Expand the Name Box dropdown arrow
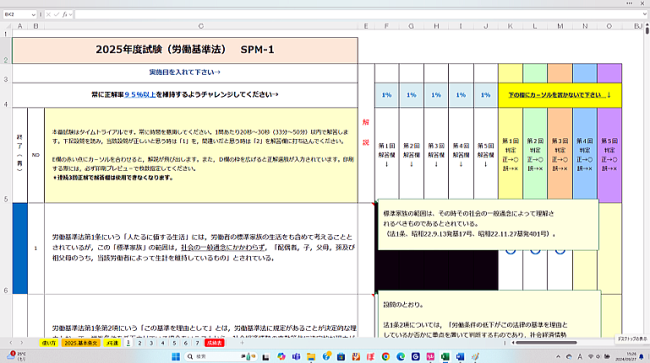The width and height of the screenshot is (650, 363). click(33, 15)
